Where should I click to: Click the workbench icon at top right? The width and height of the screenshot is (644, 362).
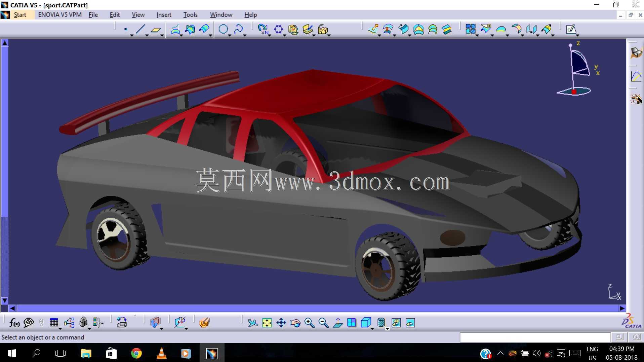coord(636,52)
